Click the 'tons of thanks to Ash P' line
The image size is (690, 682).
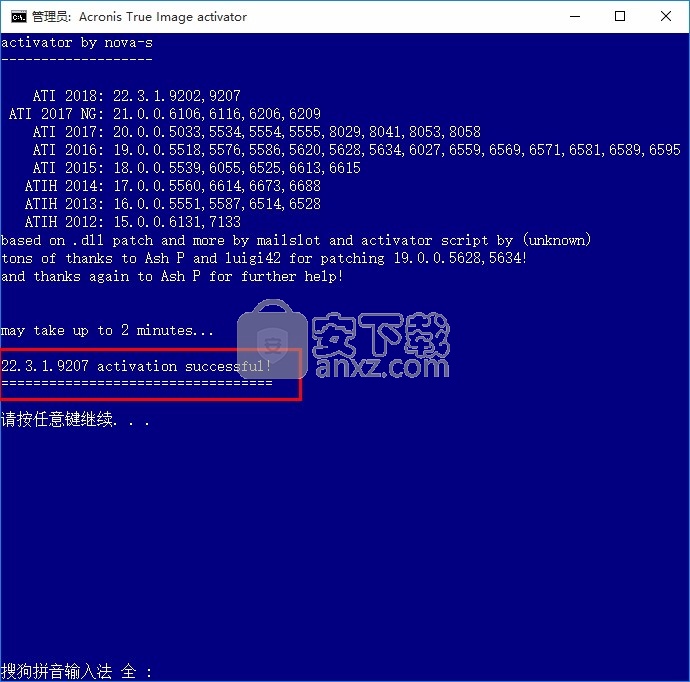click(x=264, y=258)
